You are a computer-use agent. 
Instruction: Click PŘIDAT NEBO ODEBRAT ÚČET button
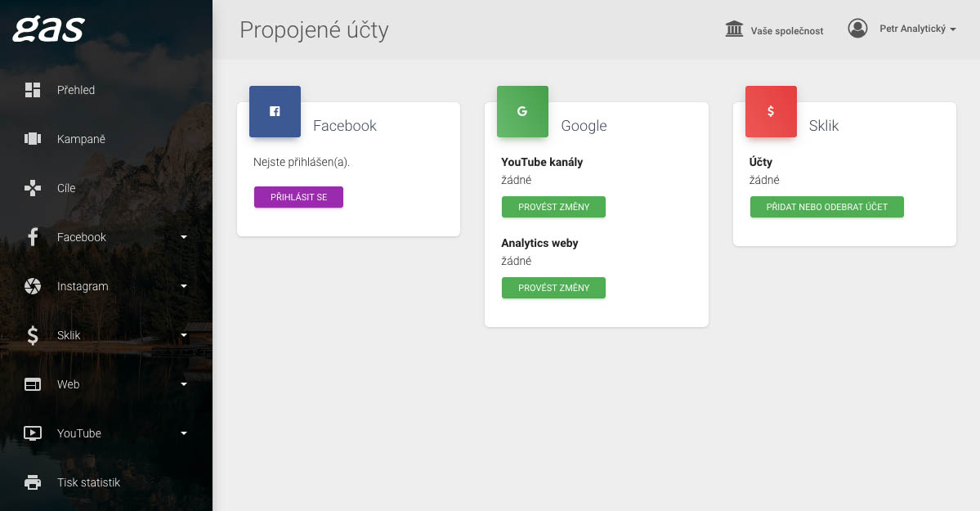[827, 207]
